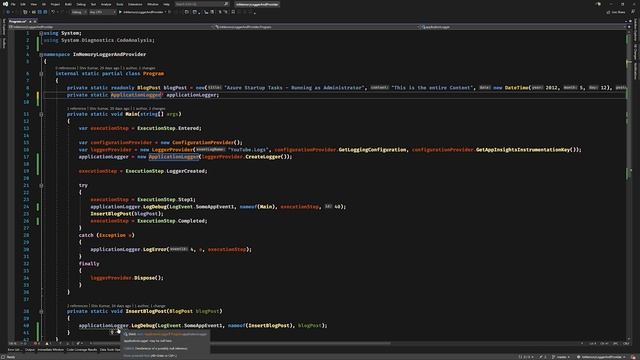Click the quick actions icon below line 40

tap(112, 332)
